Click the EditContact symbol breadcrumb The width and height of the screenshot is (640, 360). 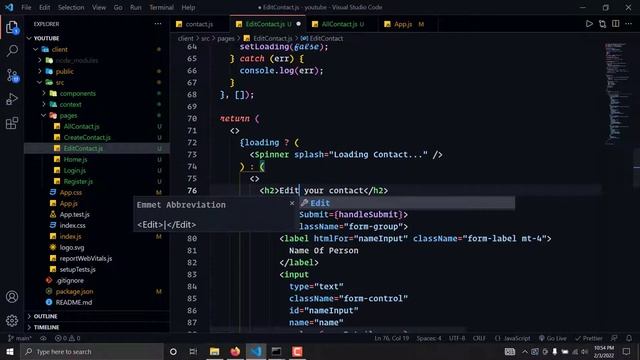coord(322,38)
